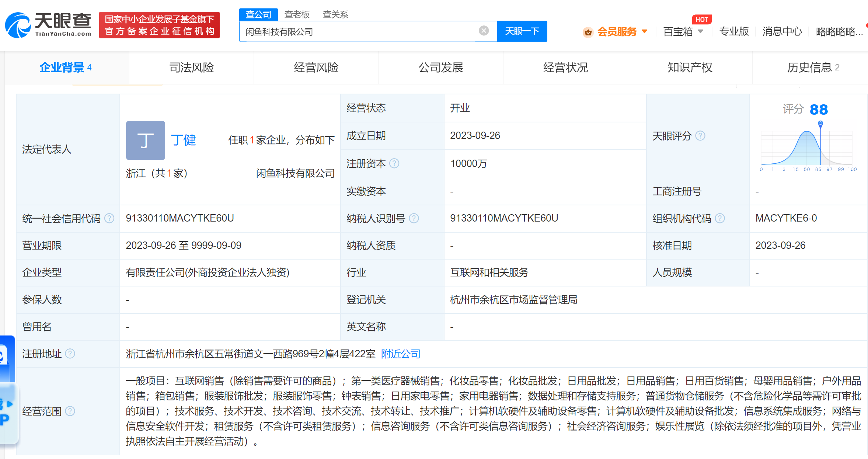Click the 丁 avatar of the legal representative
The height and width of the screenshot is (459, 868).
[146, 140]
